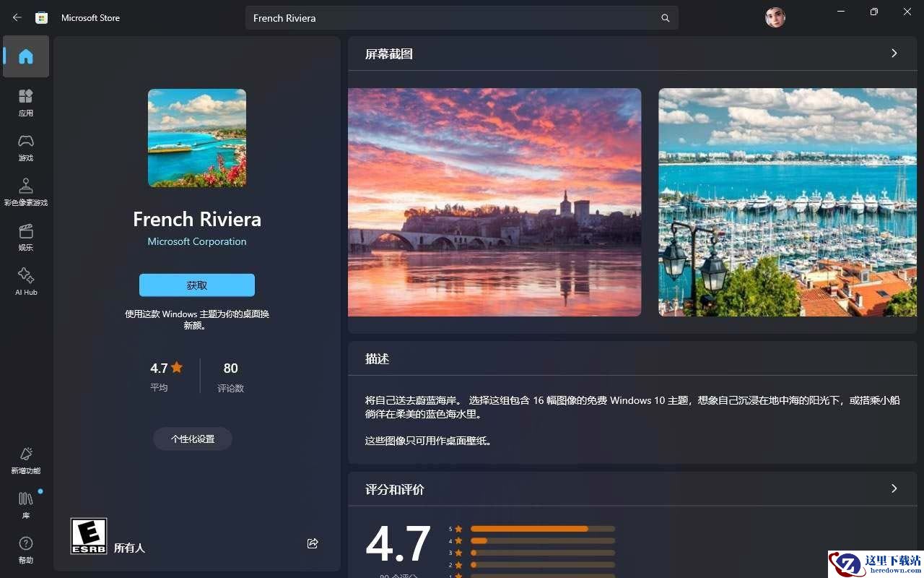Open the 应用 (Apps) section
The image size is (924, 578).
[26, 102]
